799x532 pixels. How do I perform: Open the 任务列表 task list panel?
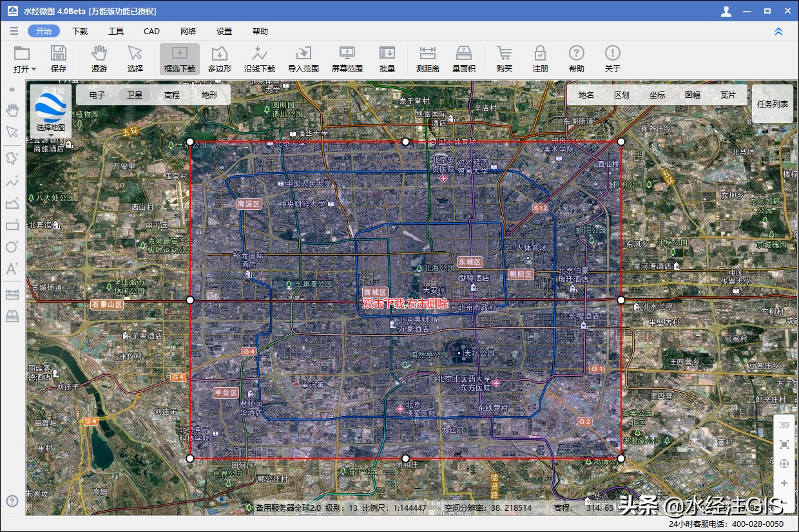(771, 104)
